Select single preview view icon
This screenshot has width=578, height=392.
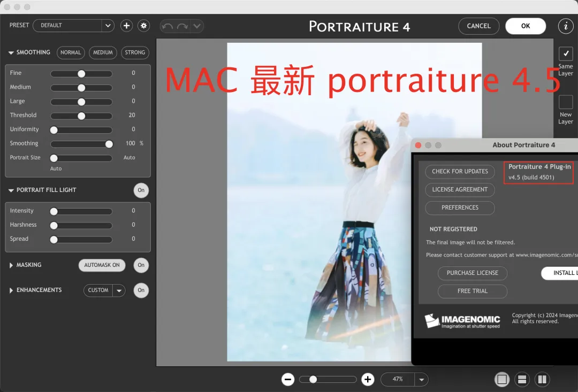pyautogui.click(x=502, y=379)
